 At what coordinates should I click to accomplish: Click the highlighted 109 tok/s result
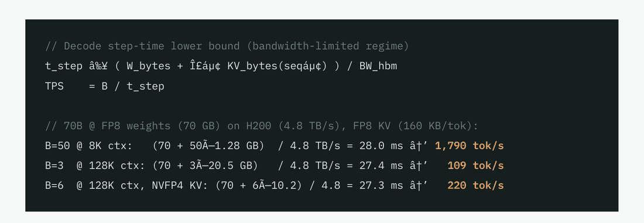tap(475, 166)
